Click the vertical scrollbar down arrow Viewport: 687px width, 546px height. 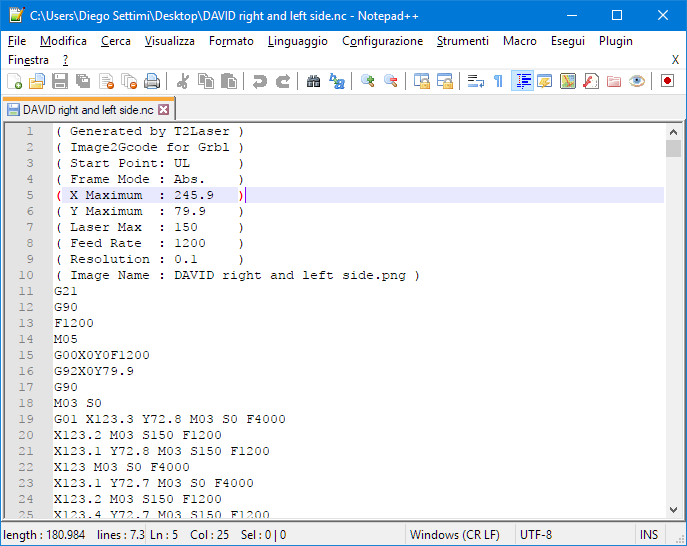(x=673, y=509)
